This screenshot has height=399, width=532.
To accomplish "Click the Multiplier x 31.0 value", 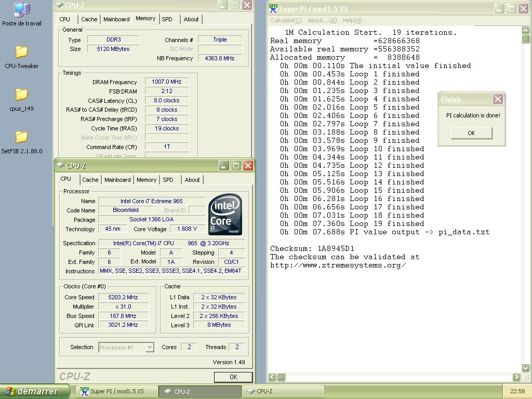I will click(123, 307).
